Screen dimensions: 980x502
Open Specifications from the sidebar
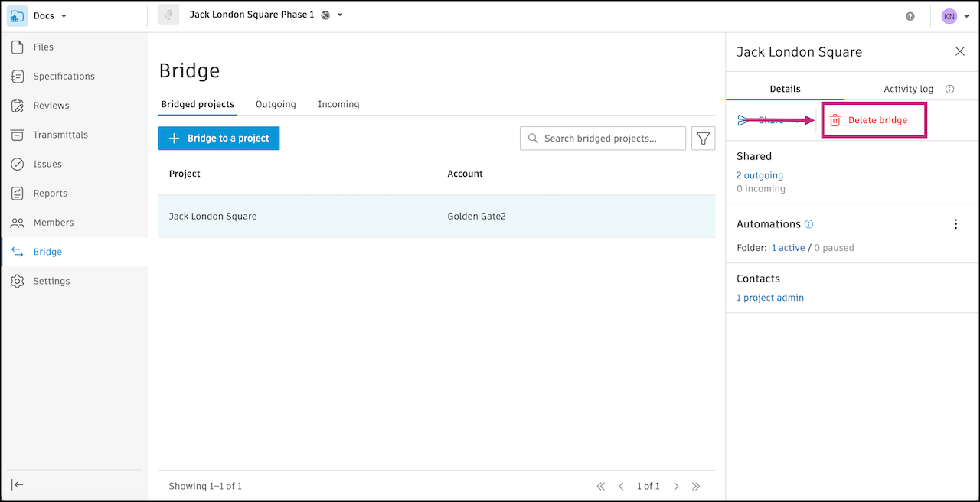click(64, 77)
